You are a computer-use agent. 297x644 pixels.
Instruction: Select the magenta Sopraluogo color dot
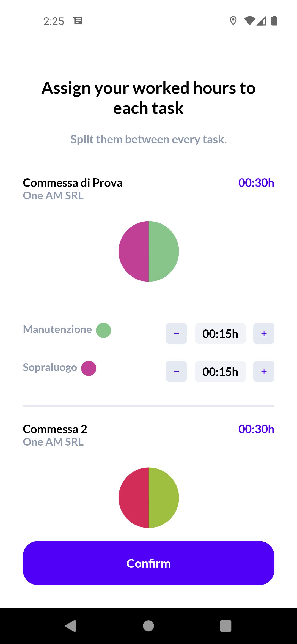click(89, 368)
